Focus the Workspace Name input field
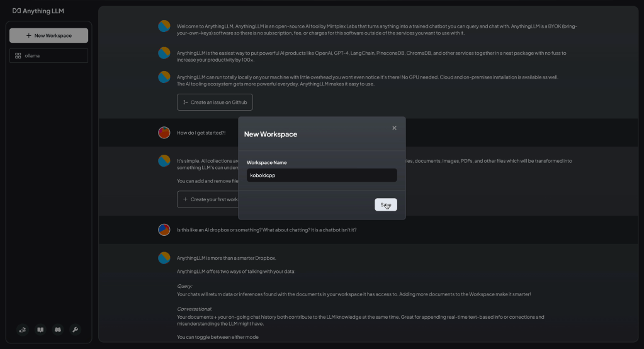 (x=322, y=175)
